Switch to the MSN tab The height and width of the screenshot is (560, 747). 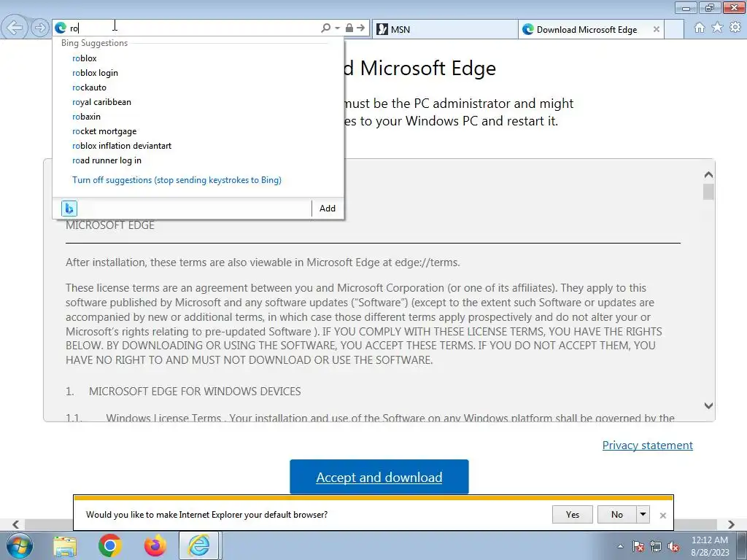click(x=445, y=29)
